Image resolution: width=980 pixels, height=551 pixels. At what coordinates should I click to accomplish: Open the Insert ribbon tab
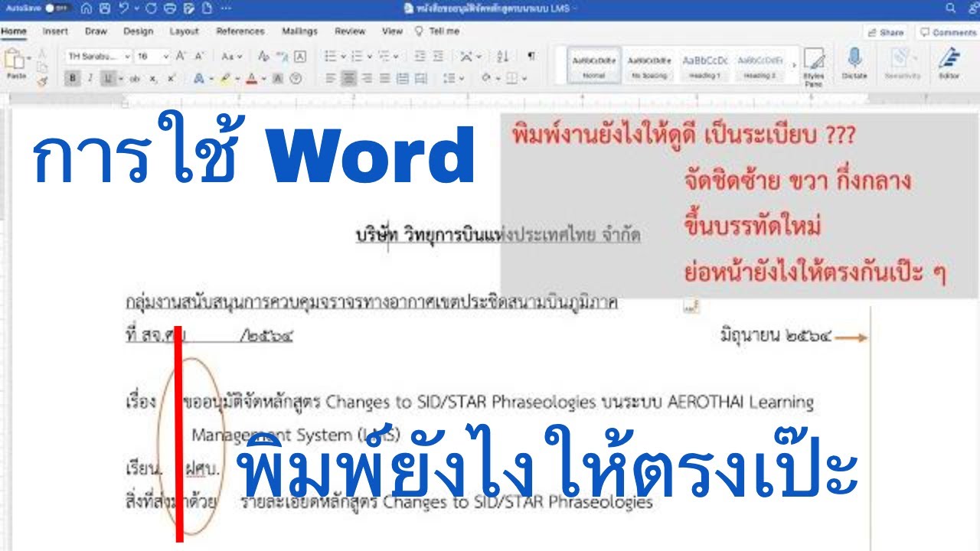tap(55, 31)
